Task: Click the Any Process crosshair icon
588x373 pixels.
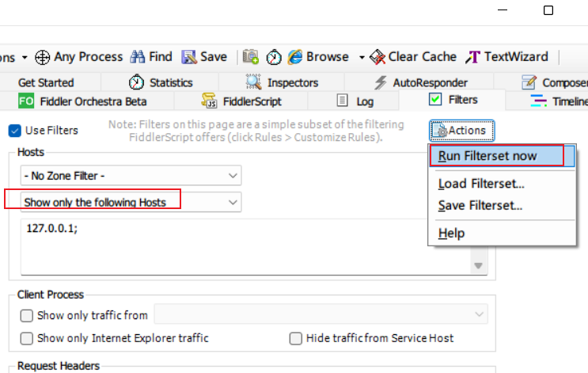Action: pyautogui.click(x=42, y=57)
